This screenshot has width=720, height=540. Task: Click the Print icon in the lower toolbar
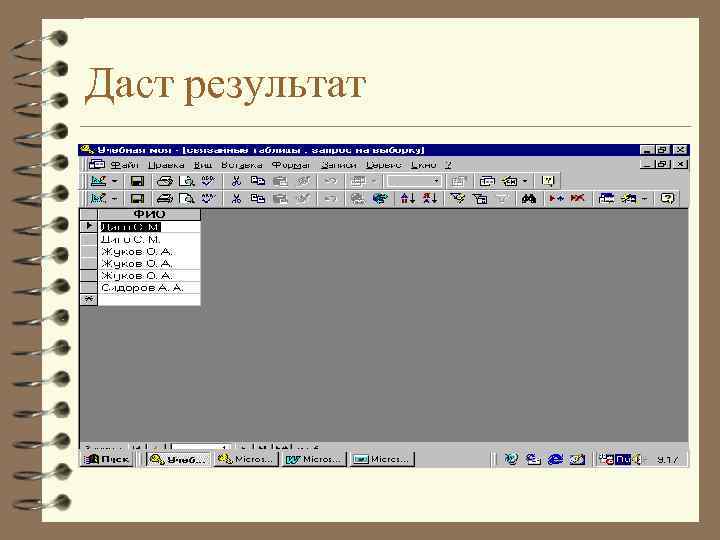(x=164, y=198)
